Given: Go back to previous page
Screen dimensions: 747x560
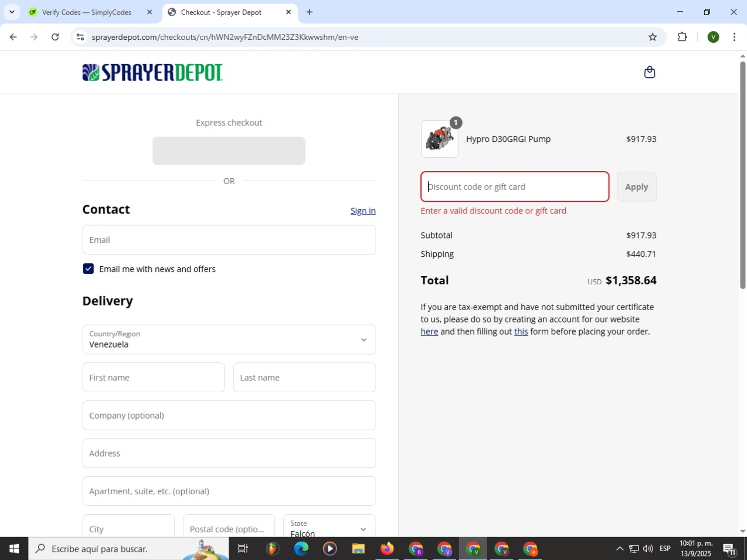Looking at the screenshot, I should (13, 37).
